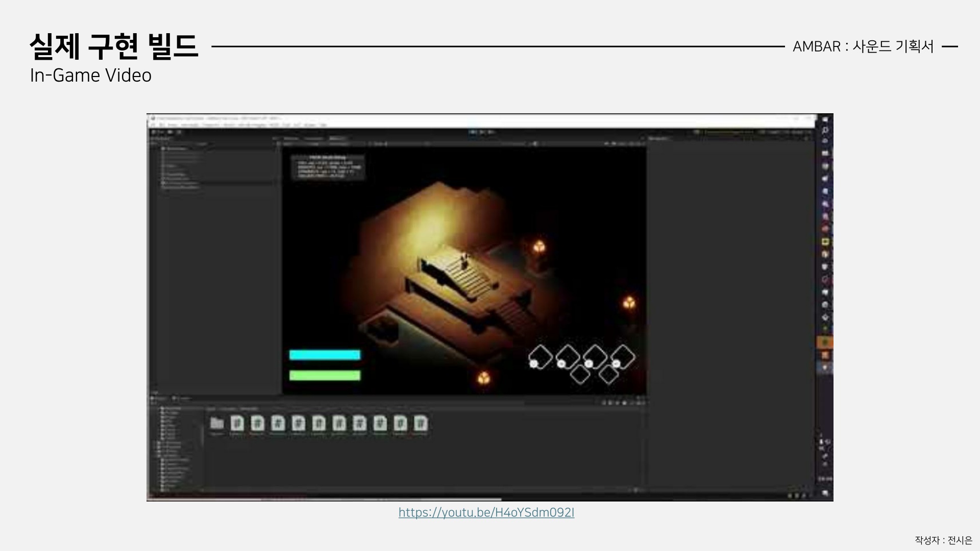Click the cyan status bar in game

click(325, 355)
